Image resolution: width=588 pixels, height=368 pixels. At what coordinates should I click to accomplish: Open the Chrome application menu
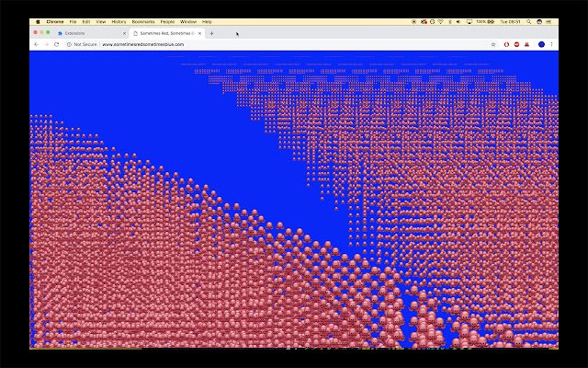click(55, 22)
